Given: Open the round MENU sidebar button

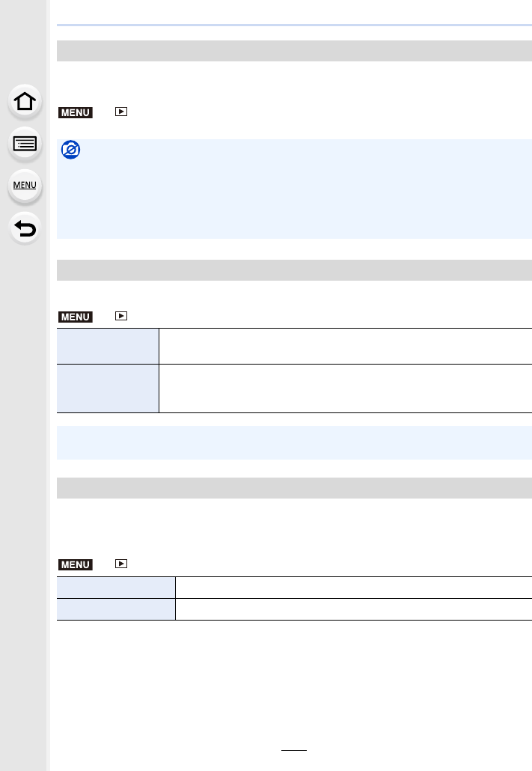Looking at the screenshot, I should (x=25, y=186).
